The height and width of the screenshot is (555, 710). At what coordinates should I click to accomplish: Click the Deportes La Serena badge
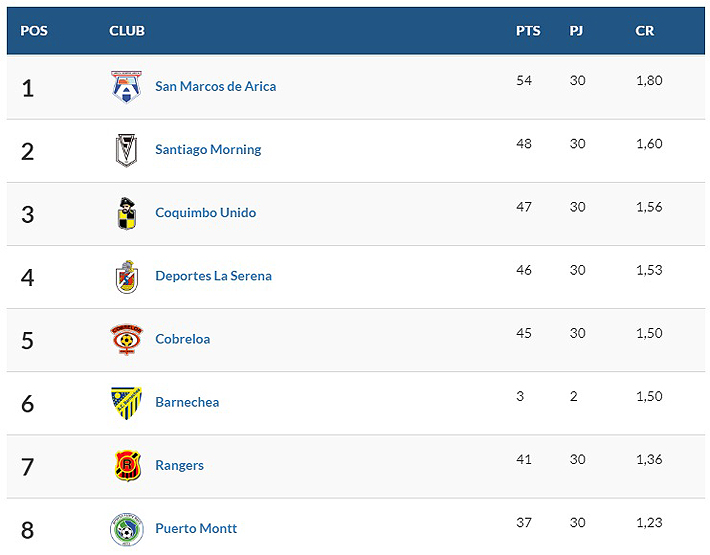[x=127, y=276]
